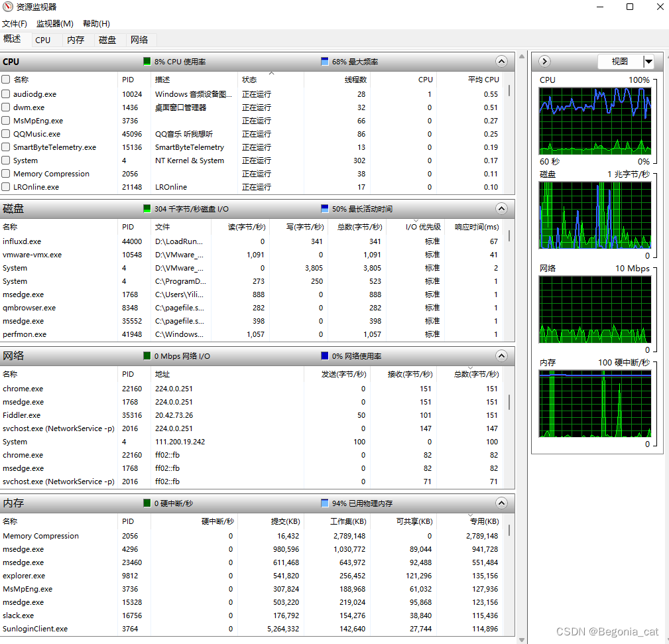Image resolution: width=669 pixels, height=644 pixels.
Task: Collapse the 磁盘 (Disk) section
Action: pyautogui.click(x=501, y=208)
